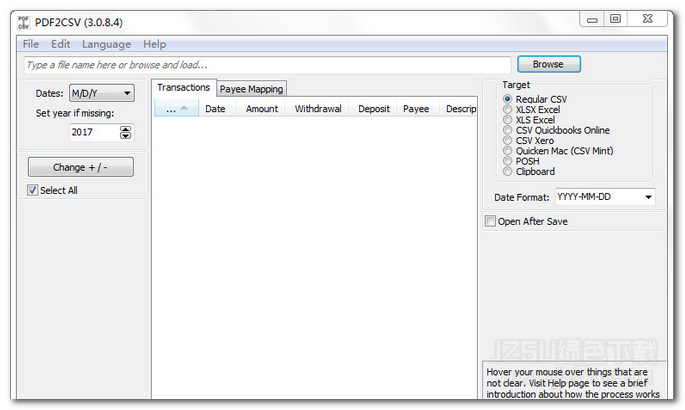Click the Withdrawal column header

(318, 109)
